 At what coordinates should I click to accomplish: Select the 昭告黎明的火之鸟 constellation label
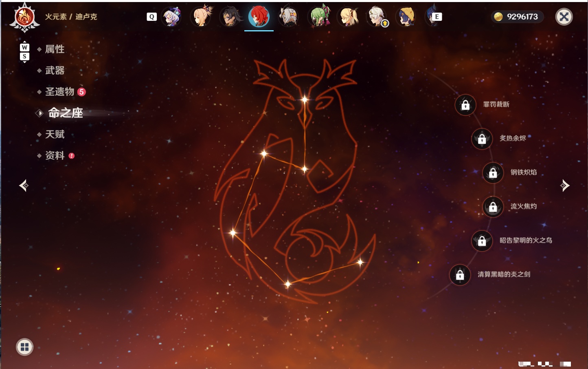click(526, 240)
